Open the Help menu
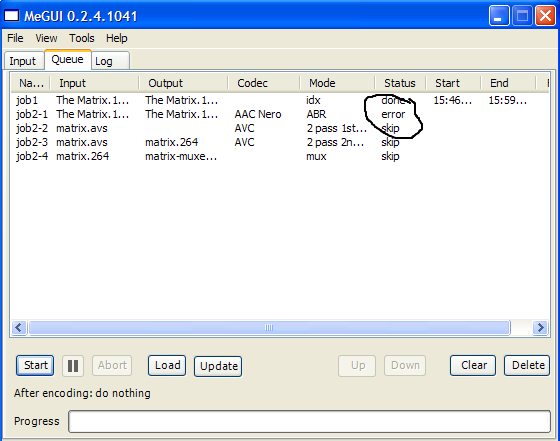 click(116, 38)
